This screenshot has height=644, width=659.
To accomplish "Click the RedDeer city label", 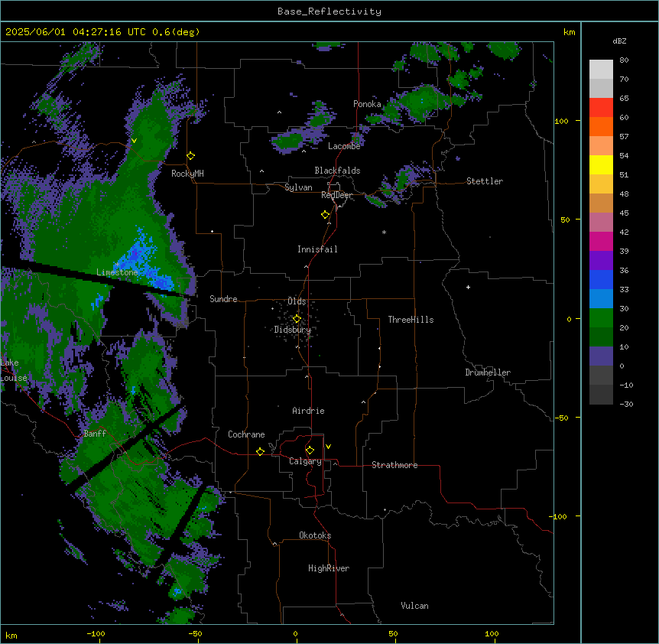I will pyautogui.click(x=337, y=195).
